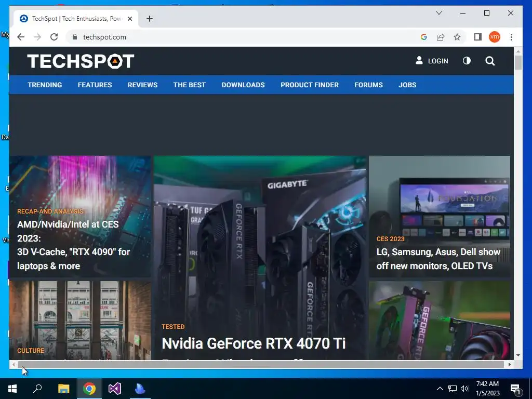Click the RECAP AND ANALYSIS label

click(x=50, y=211)
